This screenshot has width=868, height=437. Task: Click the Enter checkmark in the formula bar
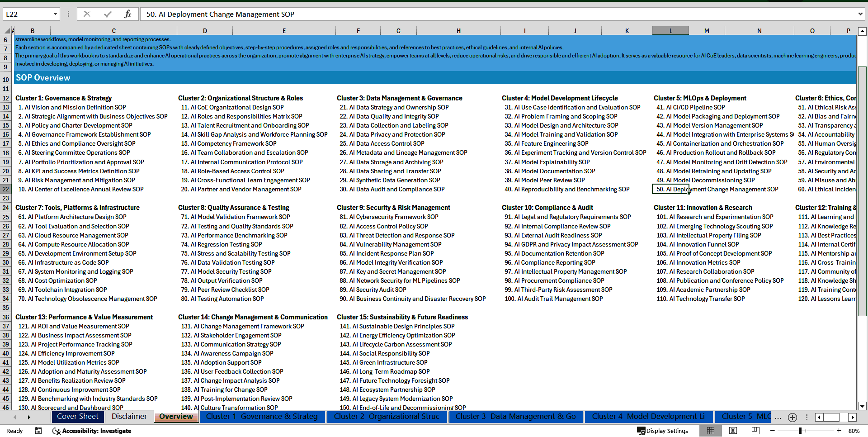pos(107,14)
